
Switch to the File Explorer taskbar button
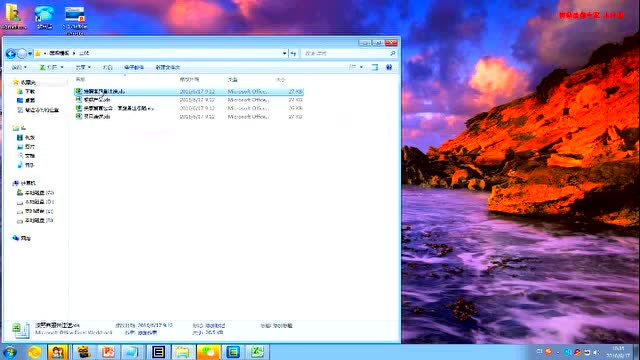coord(183,352)
